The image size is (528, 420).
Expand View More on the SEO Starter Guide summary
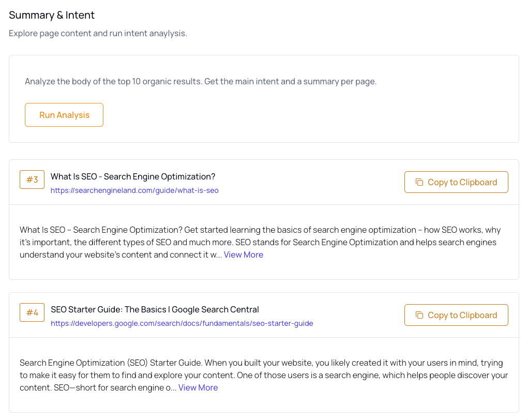point(198,387)
